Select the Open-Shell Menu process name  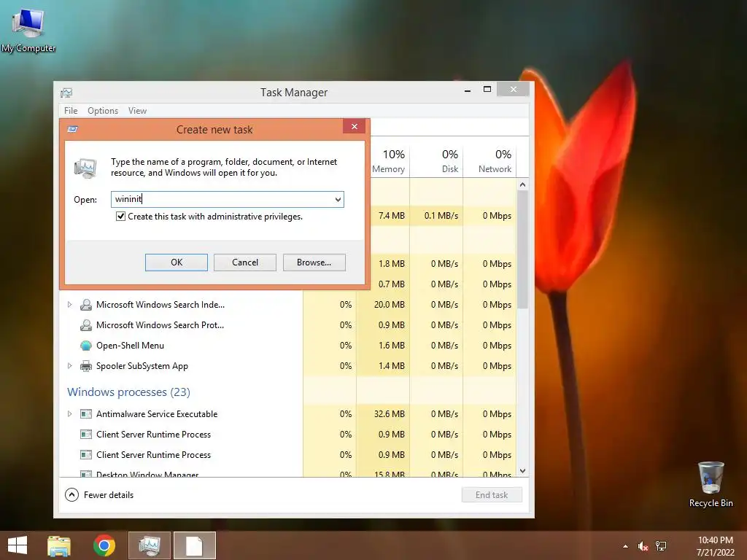click(130, 346)
